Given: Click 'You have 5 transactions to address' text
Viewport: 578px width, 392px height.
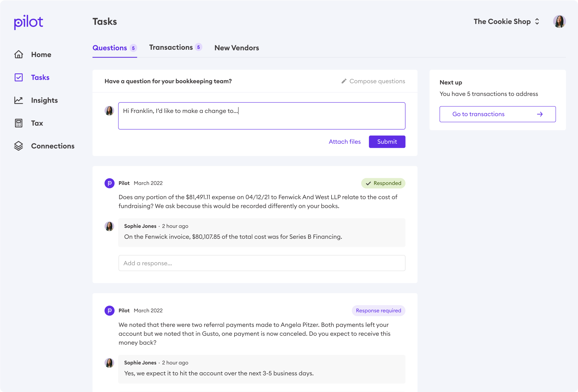Looking at the screenshot, I should click(x=489, y=94).
